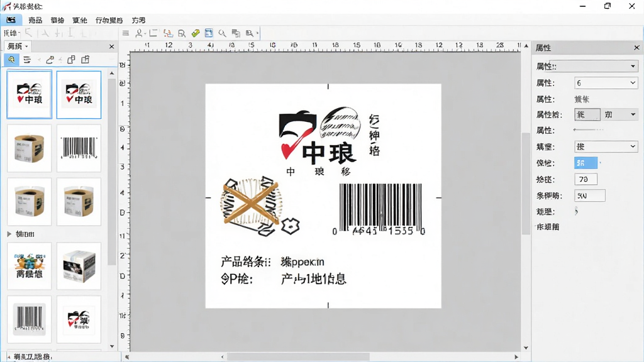Viewport: 644px width, 362px height.
Task: Open the dropdown below the slider row
Action: pos(606,146)
